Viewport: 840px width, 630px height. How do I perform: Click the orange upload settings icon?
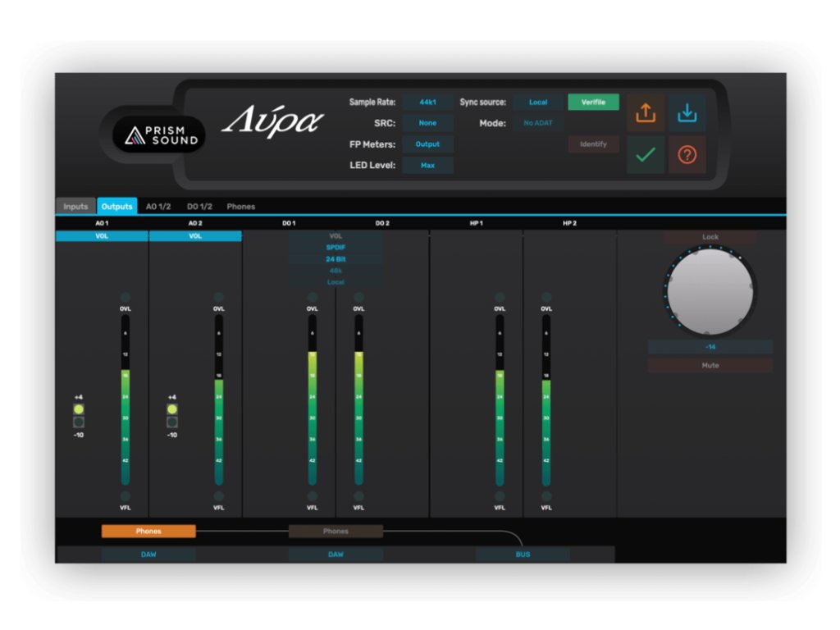point(646,113)
